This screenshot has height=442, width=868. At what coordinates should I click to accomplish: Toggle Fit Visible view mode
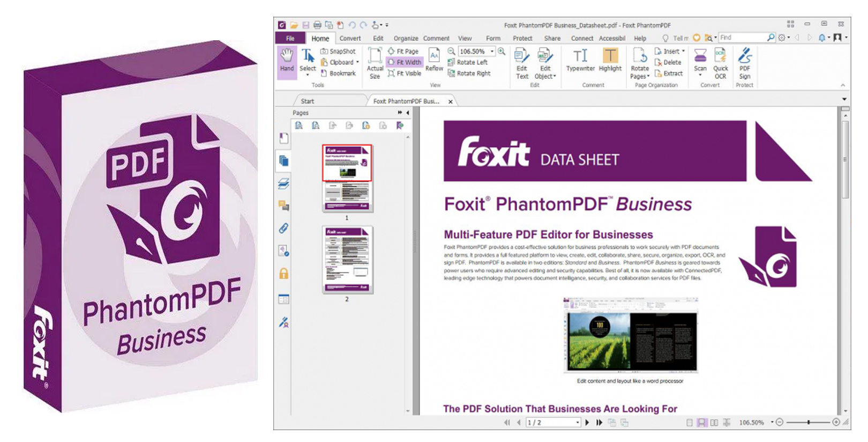pyautogui.click(x=405, y=73)
